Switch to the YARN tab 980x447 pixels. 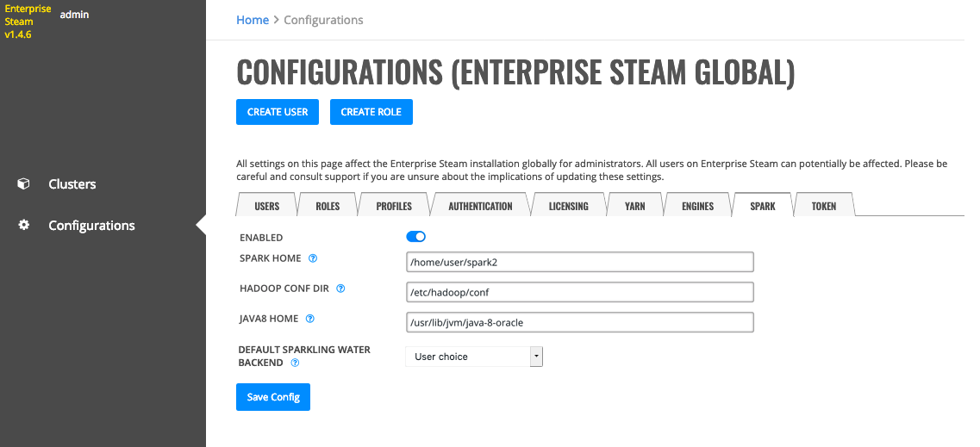(x=634, y=206)
